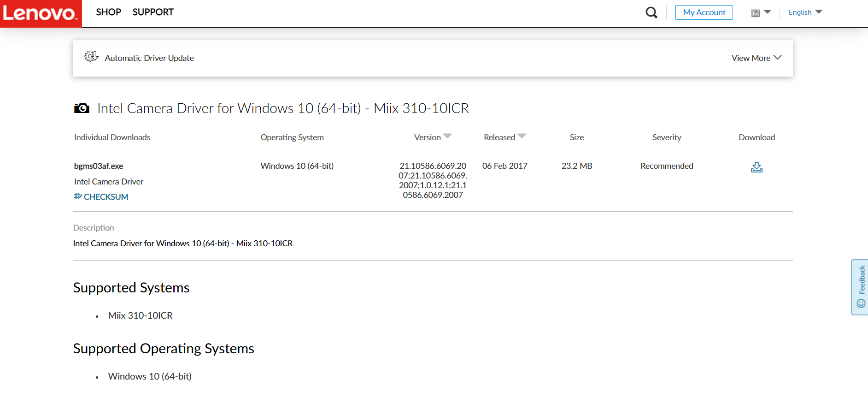Click the Windows 10 (64-bit) table cell
This screenshot has width=868, height=398.
(297, 166)
